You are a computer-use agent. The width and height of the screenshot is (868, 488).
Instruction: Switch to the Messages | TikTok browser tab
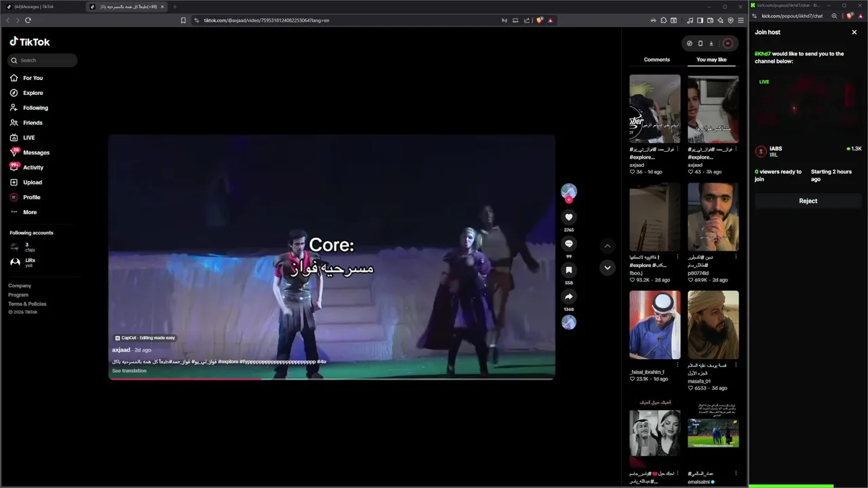point(41,7)
